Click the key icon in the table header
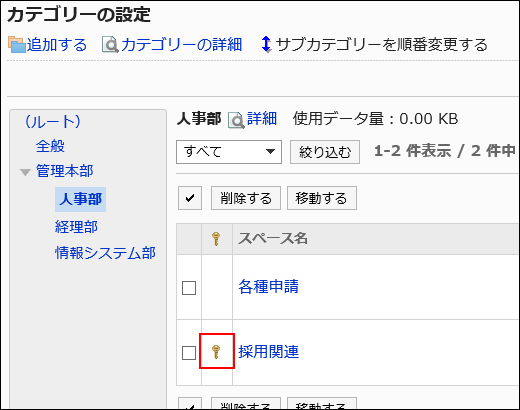 click(x=216, y=239)
